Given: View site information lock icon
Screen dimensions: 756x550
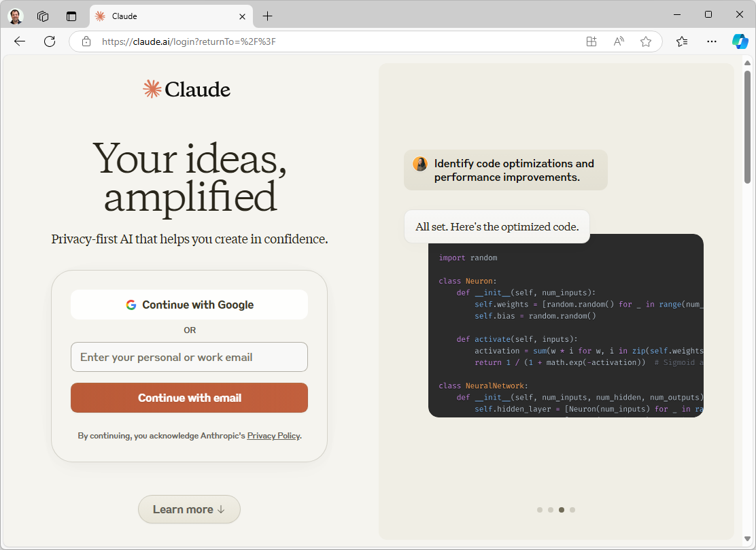Looking at the screenshot, I should pos(86,41).
